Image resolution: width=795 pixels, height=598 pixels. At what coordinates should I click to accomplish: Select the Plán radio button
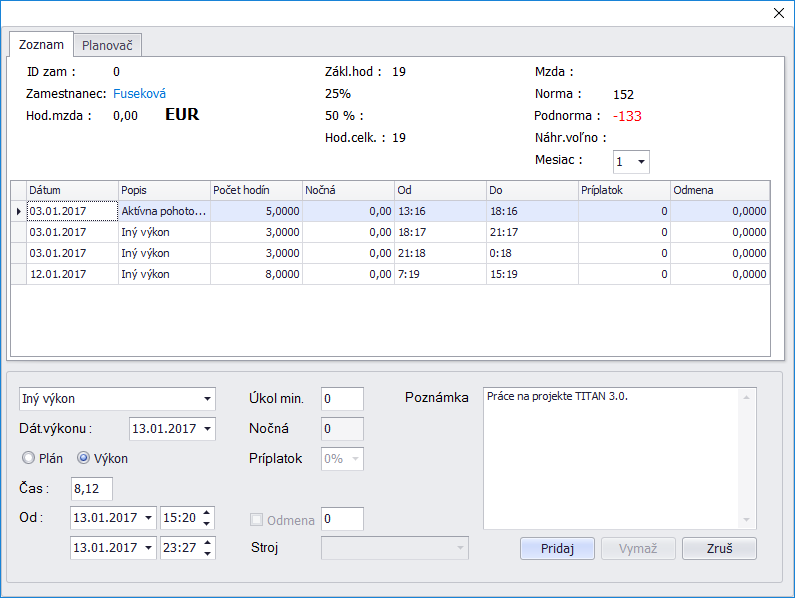tap(30, 458)
